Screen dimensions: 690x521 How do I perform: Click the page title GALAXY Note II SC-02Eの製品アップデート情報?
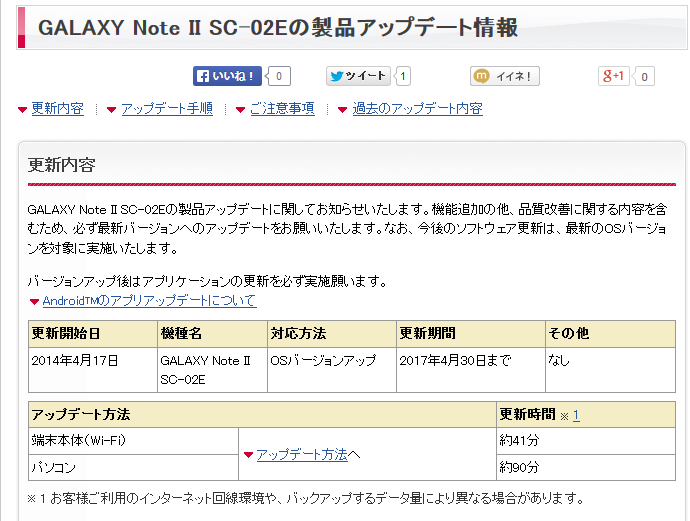(278, 27)
